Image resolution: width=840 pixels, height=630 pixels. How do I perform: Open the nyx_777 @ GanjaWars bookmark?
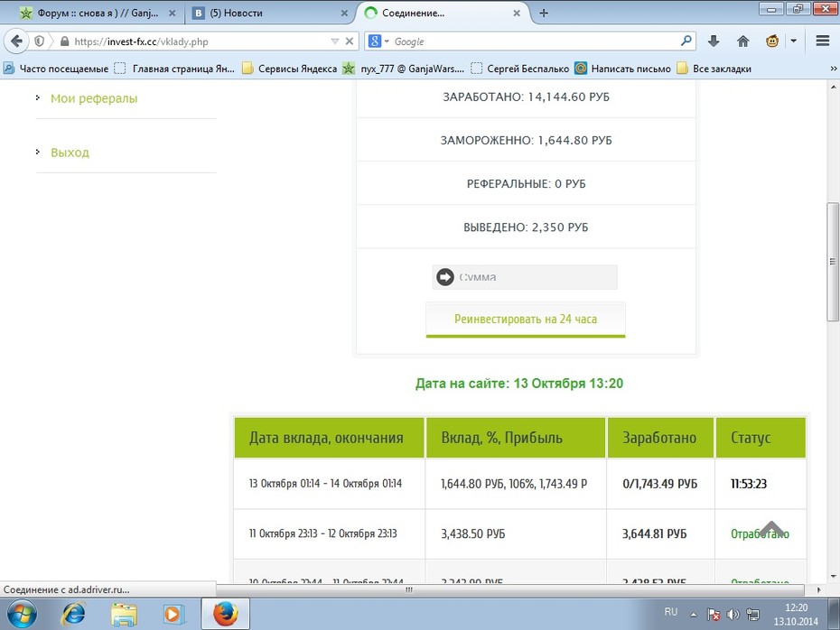pos(404,69)
